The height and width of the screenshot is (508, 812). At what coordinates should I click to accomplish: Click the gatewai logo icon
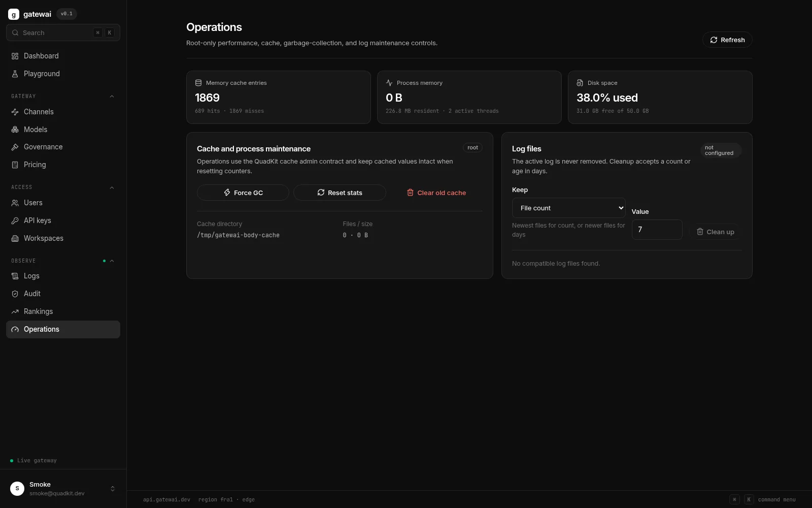14,14
